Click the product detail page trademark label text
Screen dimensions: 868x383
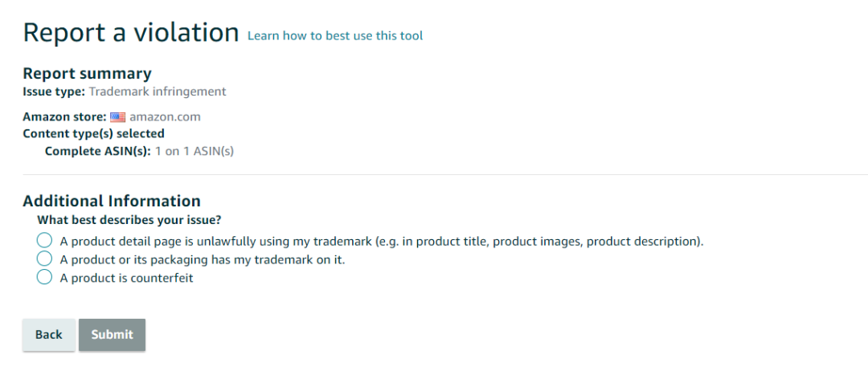coord(381,241)
